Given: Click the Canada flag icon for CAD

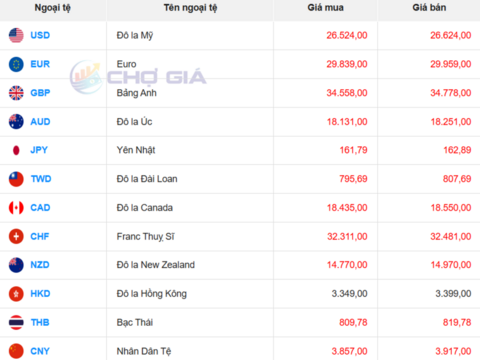Looking at the screenshot, I should click(16, 208).
